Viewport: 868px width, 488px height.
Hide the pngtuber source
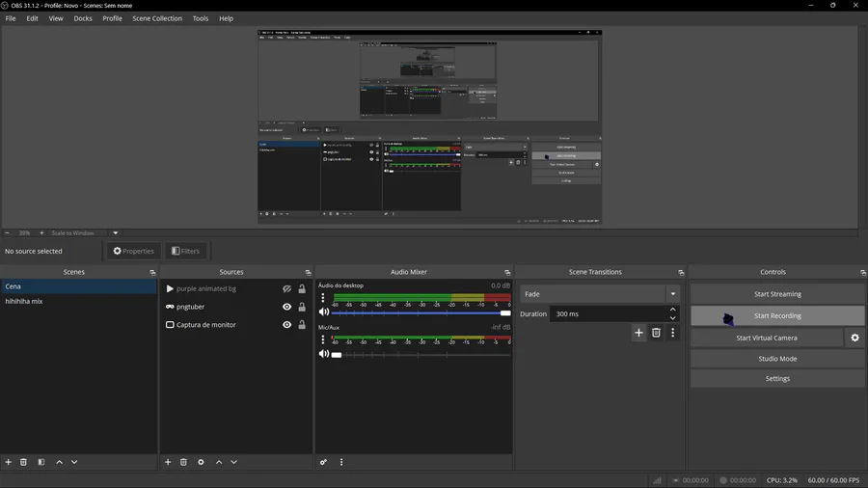286,307
